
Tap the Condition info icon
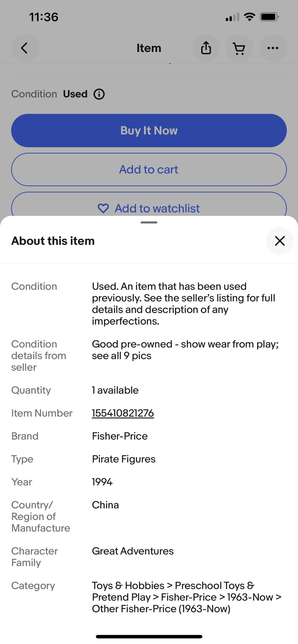(99, 94)
